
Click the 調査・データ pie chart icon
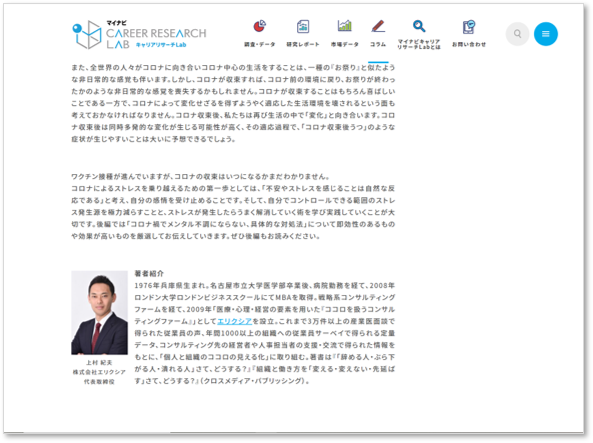(x=259, y=26)
